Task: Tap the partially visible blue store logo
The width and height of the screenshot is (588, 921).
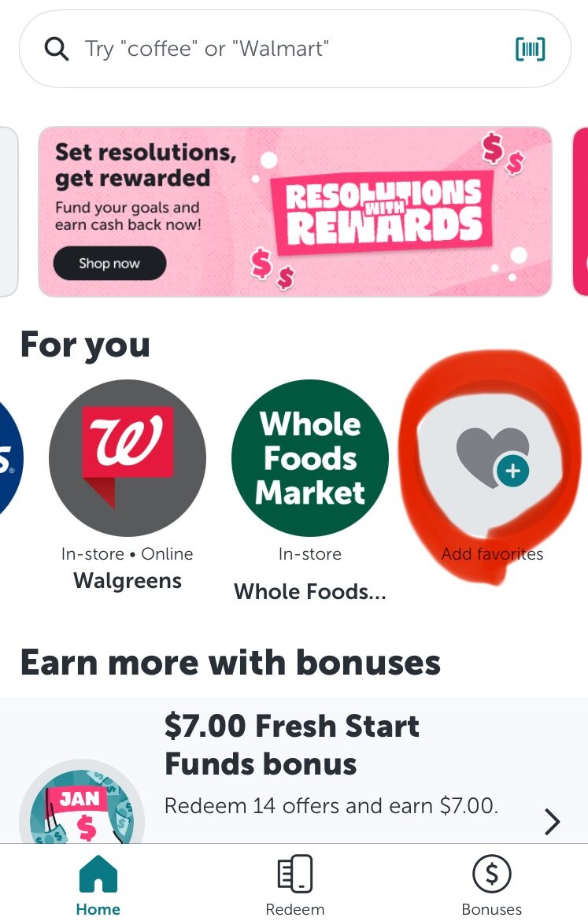Action: pos(10,457)
